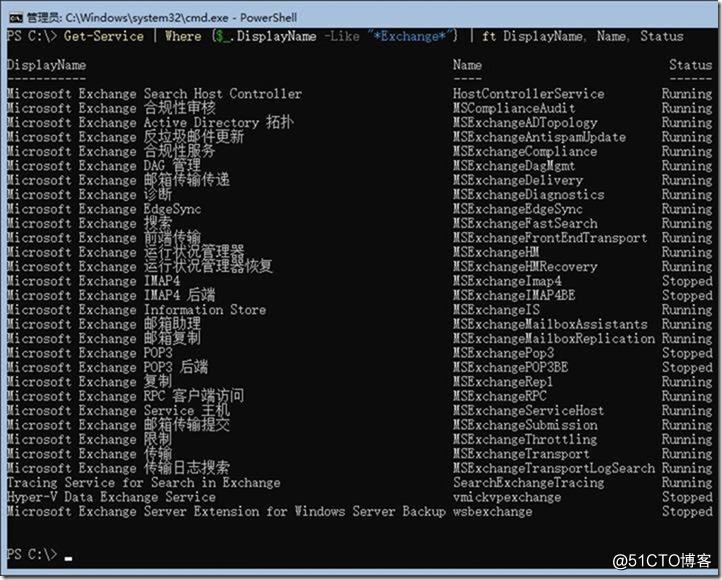The height and width of the screenshot is (580, 722).
Task: Select 'MSExchangeAntispamUpdate' name cell
Action: pyautogui.click(x=539, y=137)
